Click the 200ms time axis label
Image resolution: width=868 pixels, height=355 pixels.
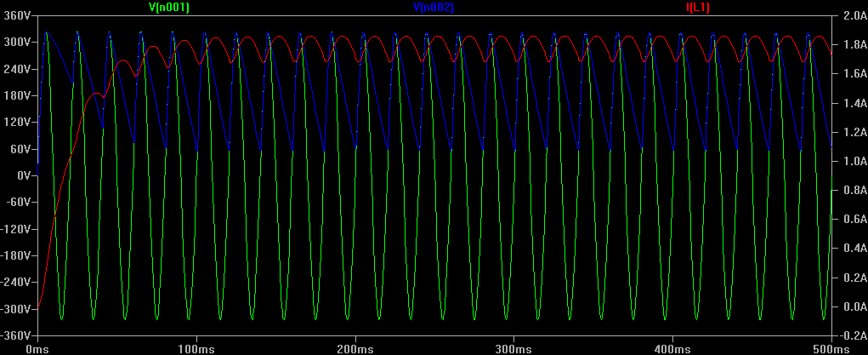[355, 348]
